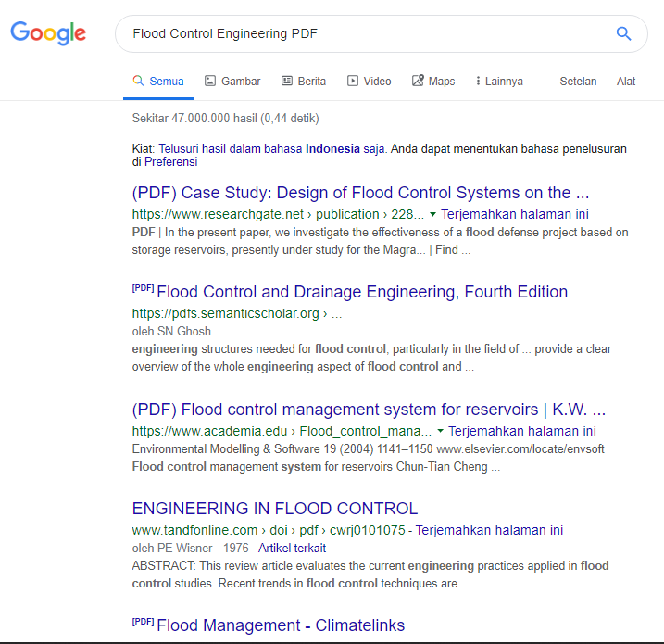Click the oleh SN Ghosh author text
The height and width of the screenshot is (644, 664).
coord(171,332)
